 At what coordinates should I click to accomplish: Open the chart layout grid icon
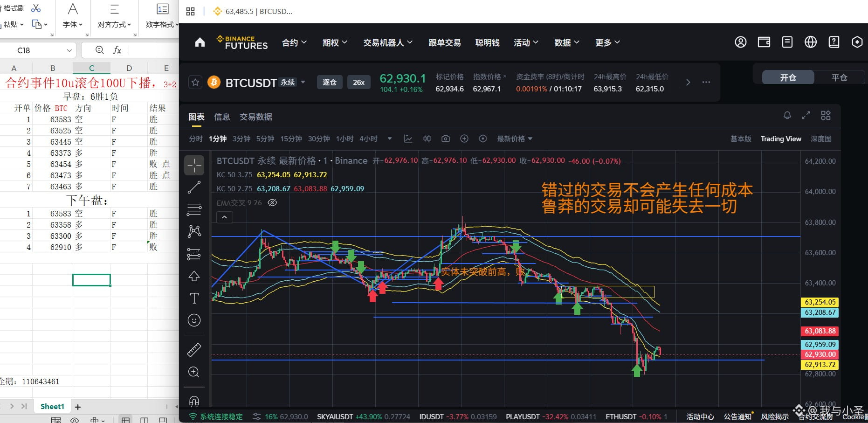[x=826, y=115]
